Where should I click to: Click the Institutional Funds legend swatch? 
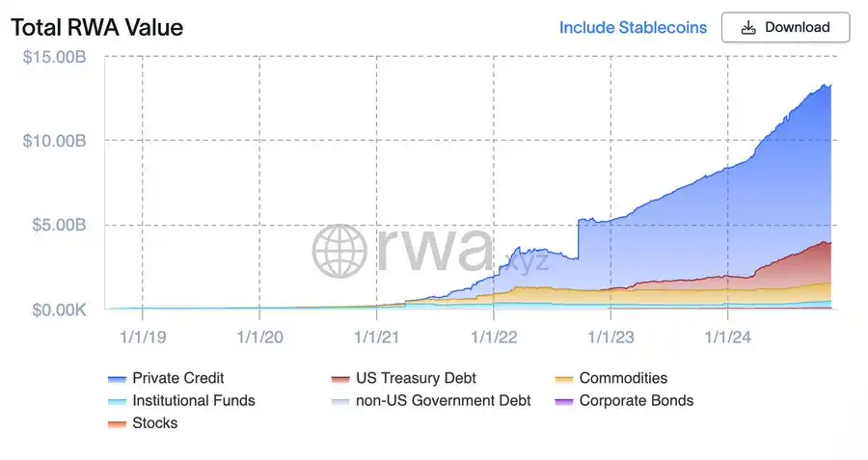pyautogui.click(x=118, y=401)
